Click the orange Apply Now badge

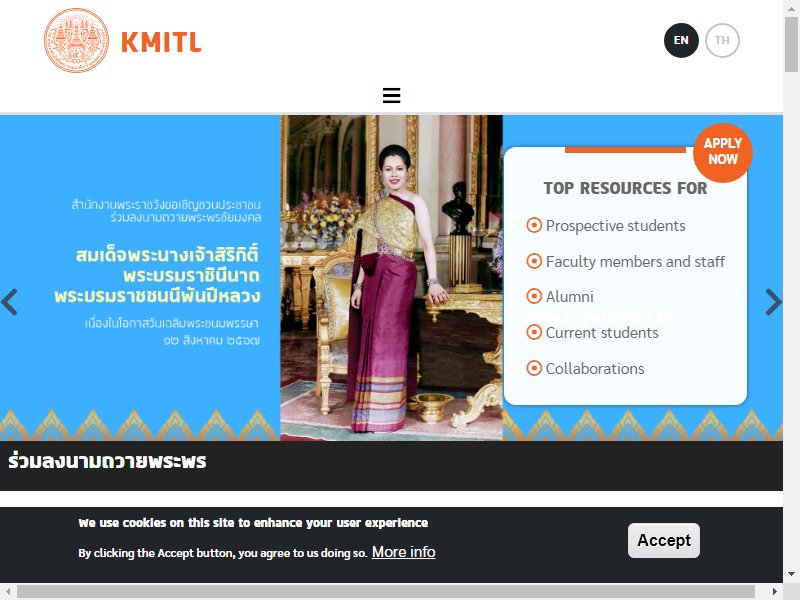722,152
